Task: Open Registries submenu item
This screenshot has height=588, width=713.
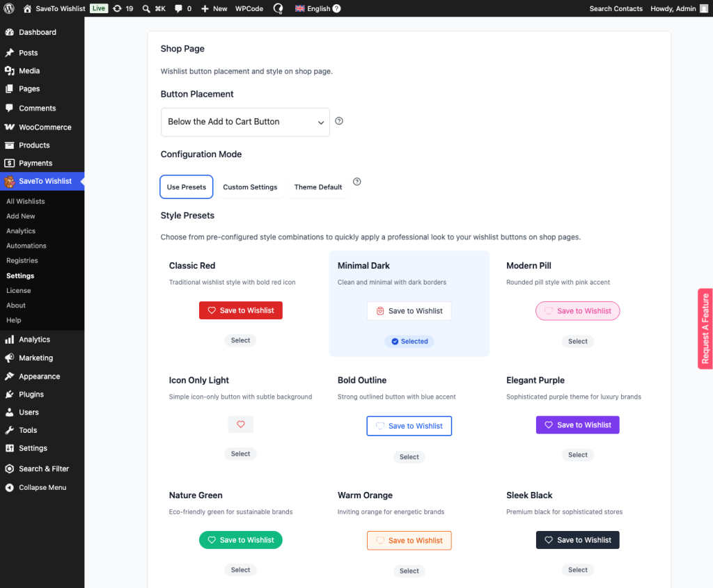Action: point(22,261)
